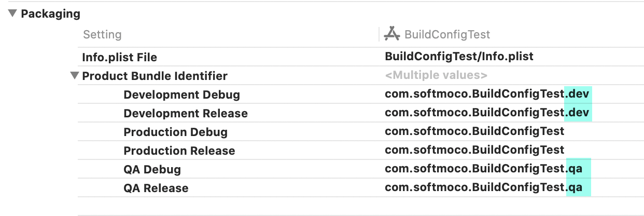Click the <Multiple values> placeholder field
Viewport: 644px width, 216px height.
pos(436,76)
